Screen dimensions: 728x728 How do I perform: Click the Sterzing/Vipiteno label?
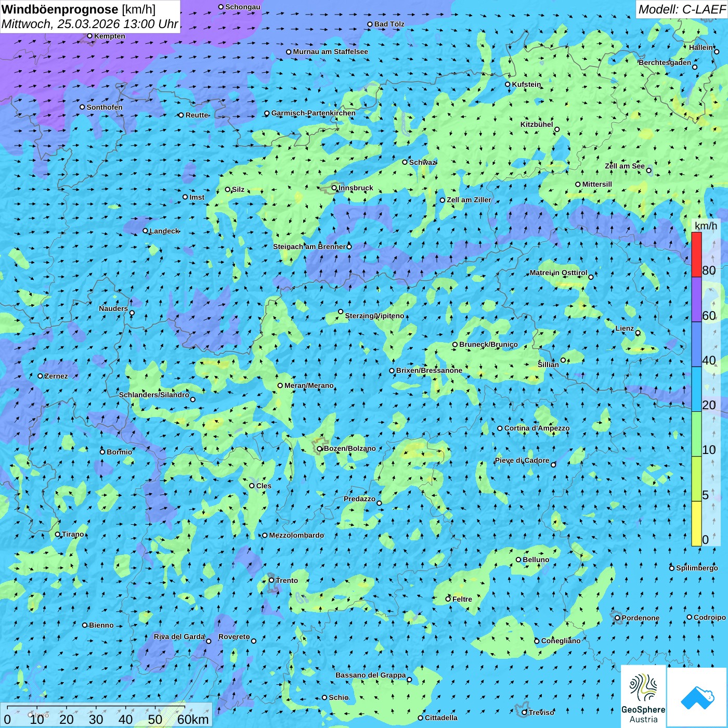374,316
